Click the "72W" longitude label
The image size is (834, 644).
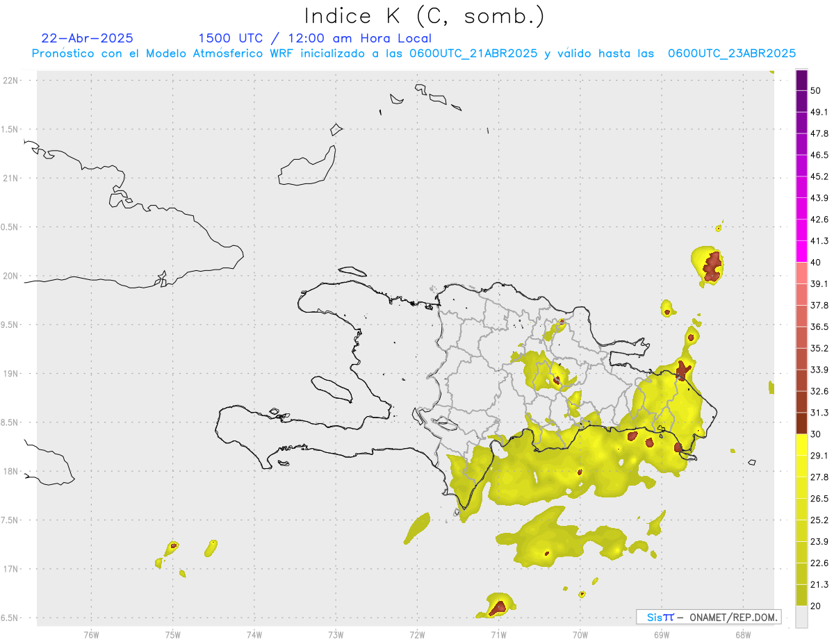pos(417,634)
